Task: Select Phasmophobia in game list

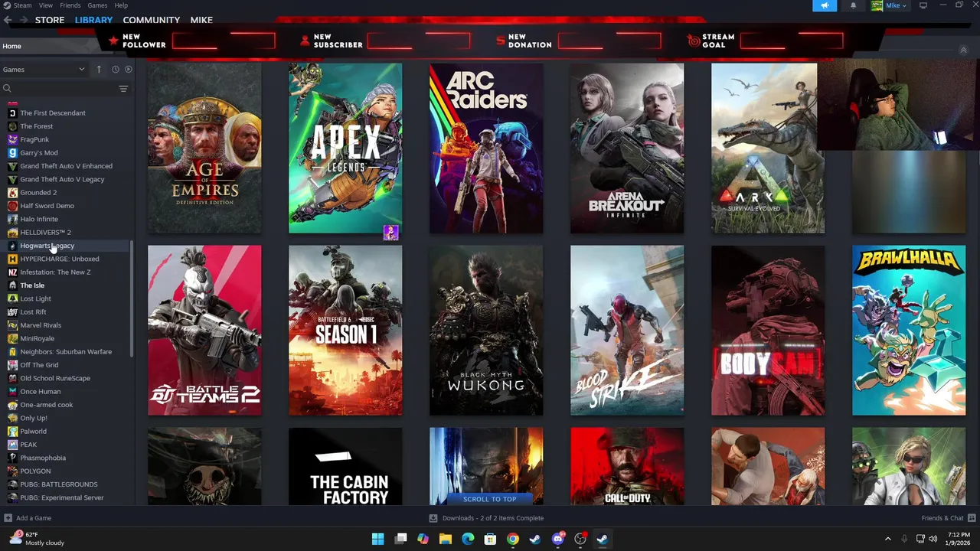Action: (43, 458)
